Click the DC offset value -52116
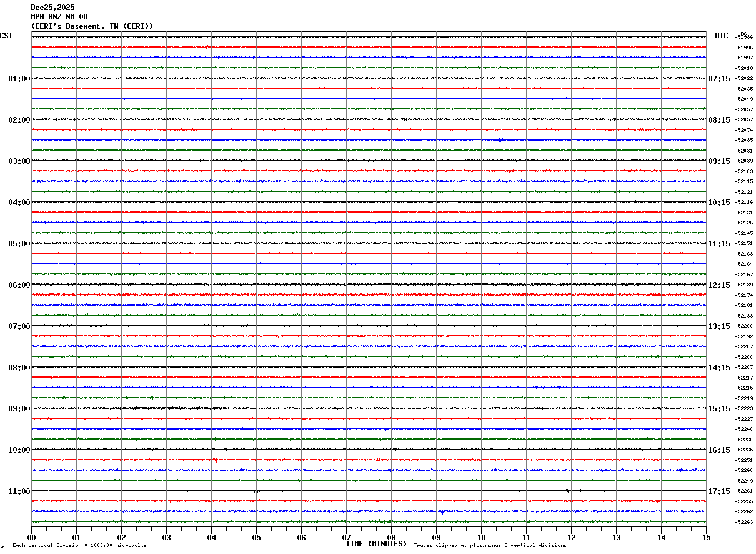 744,202
